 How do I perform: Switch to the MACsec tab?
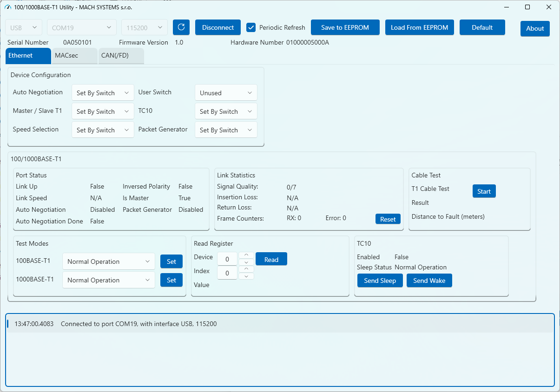pos(74,56)
